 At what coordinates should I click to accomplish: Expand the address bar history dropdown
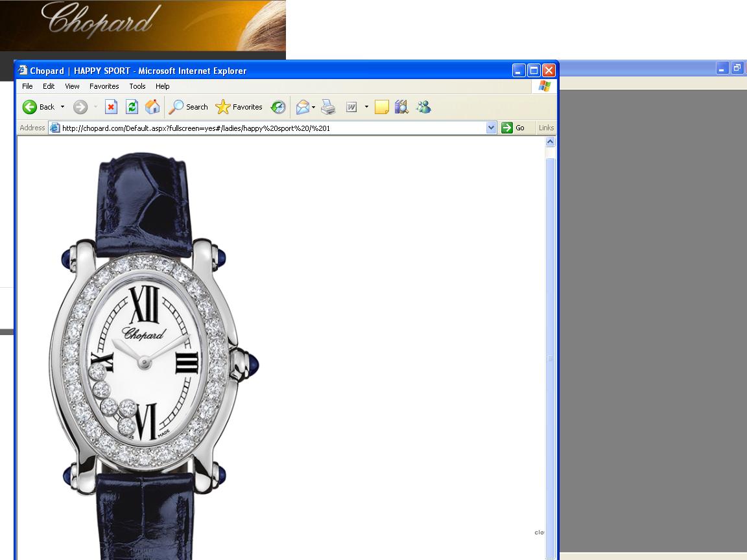point(491,128)
